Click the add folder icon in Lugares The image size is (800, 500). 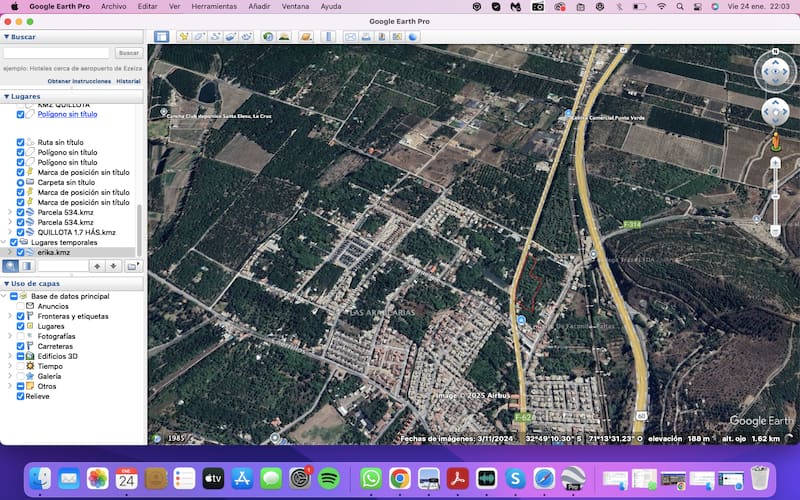click(133, 266)
